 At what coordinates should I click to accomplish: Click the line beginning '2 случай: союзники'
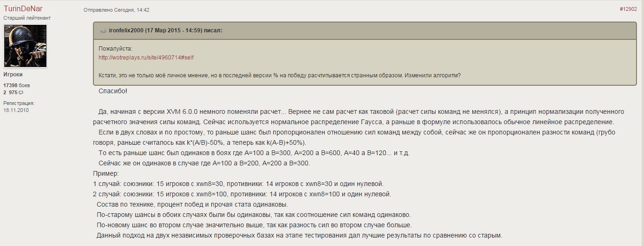coord(242,194)
